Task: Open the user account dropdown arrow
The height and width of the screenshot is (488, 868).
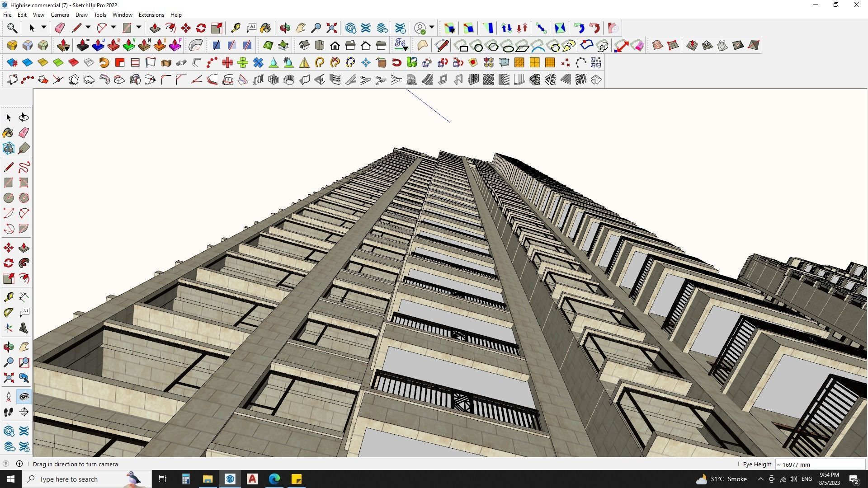Action: tap(432, 28)
